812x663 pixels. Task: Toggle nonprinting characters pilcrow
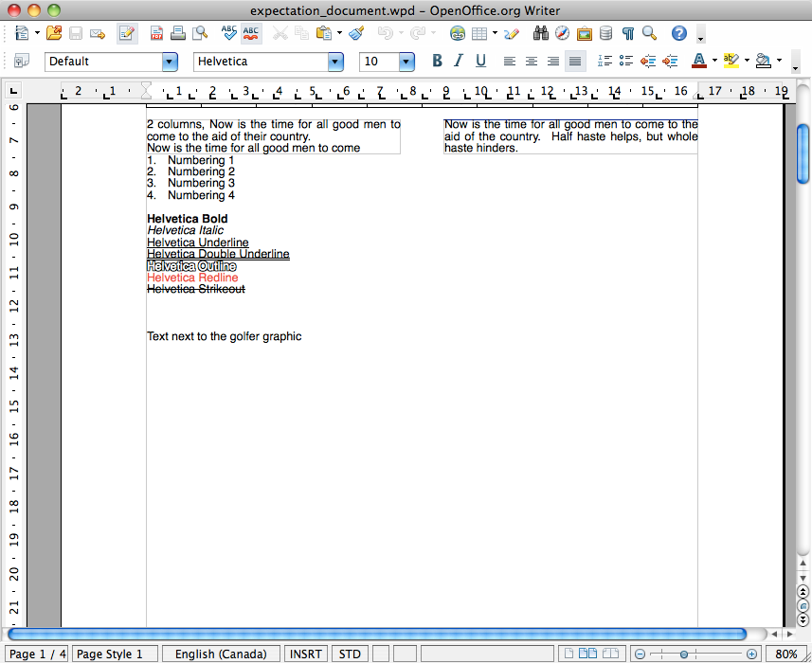[x=627, y=34]
